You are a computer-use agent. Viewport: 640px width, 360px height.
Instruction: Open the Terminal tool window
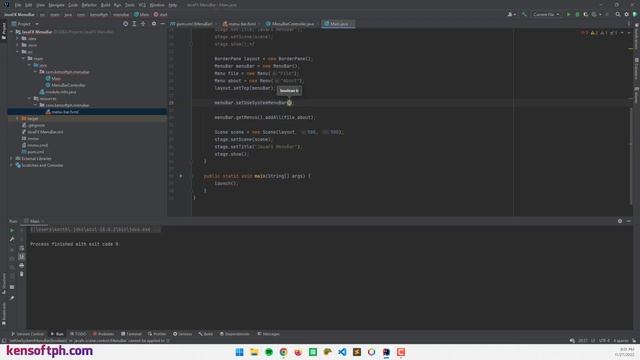(131, 334)
